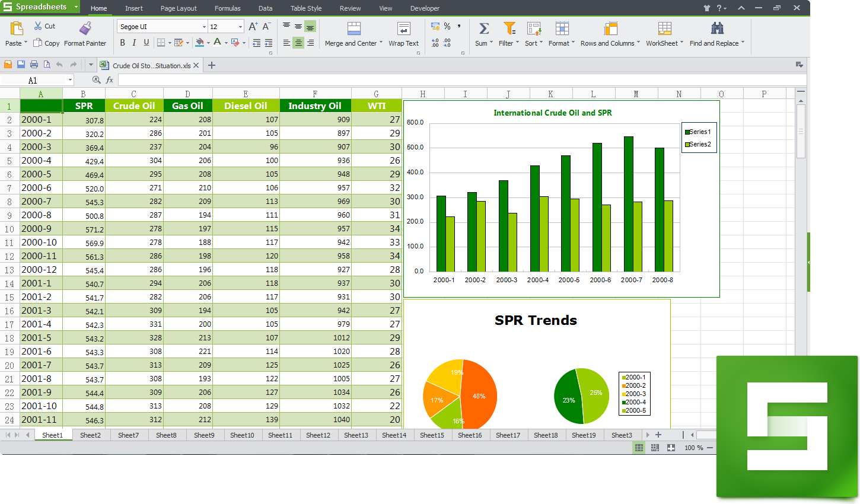Increase font size with the A+ icon
This screenshot has height=504, width=860.
(253, 27)
